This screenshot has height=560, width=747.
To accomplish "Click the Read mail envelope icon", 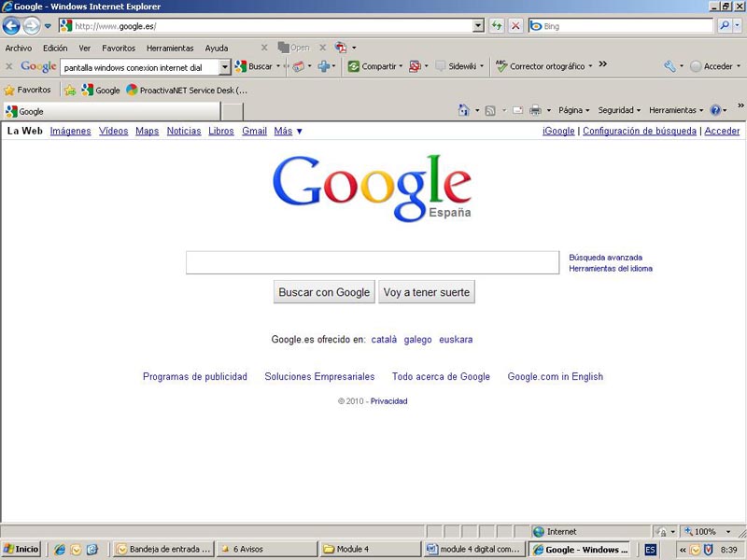I will click(518, 110).
